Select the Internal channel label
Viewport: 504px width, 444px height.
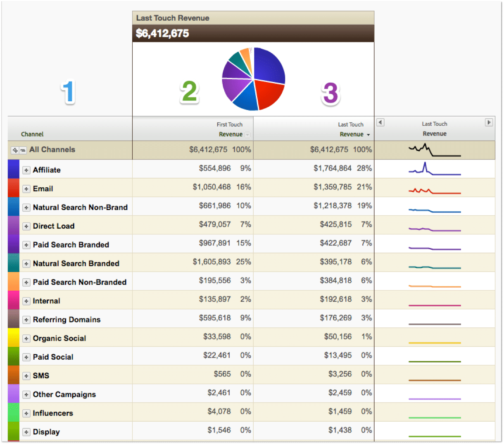click(x=47, y=301)
